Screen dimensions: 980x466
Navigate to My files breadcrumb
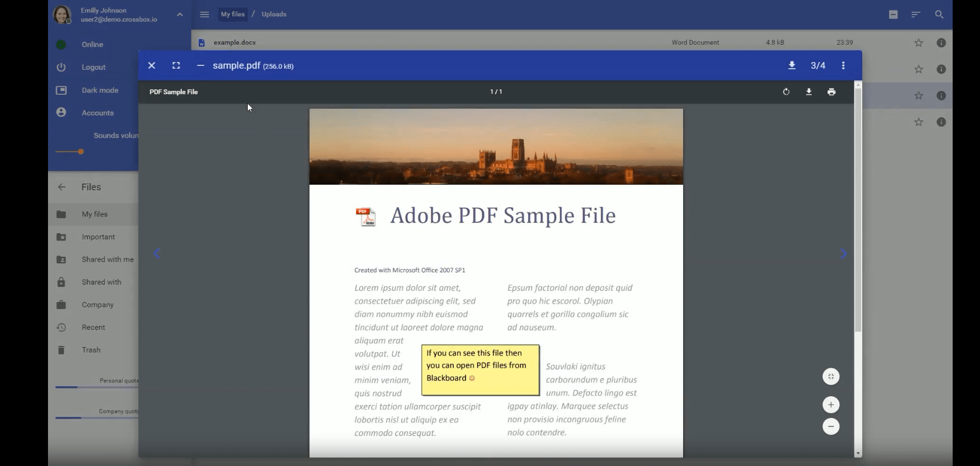[x=233, y=15]
